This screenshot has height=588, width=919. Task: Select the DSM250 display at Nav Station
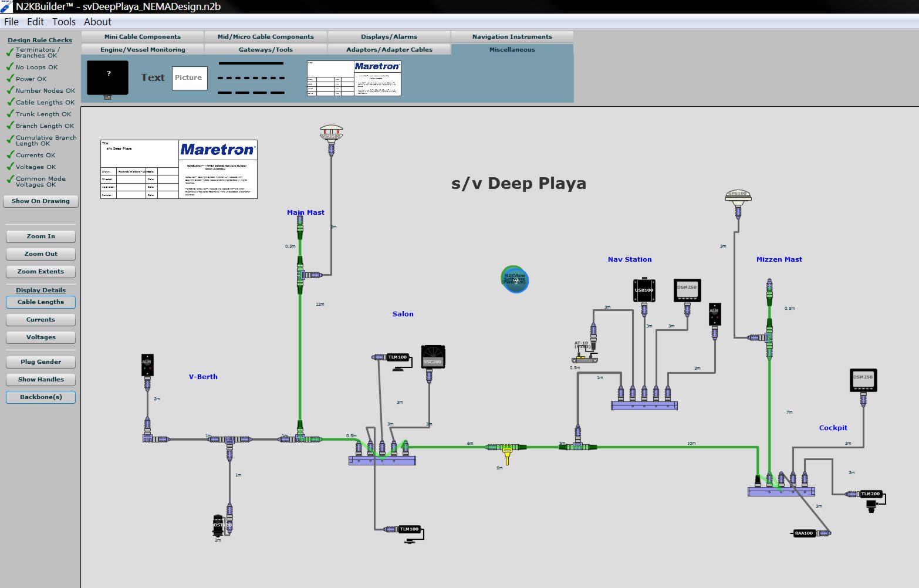[687, 290]
